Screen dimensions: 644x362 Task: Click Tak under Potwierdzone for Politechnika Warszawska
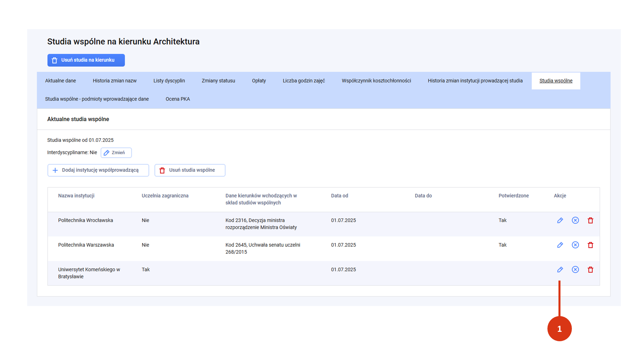(502, 245)
